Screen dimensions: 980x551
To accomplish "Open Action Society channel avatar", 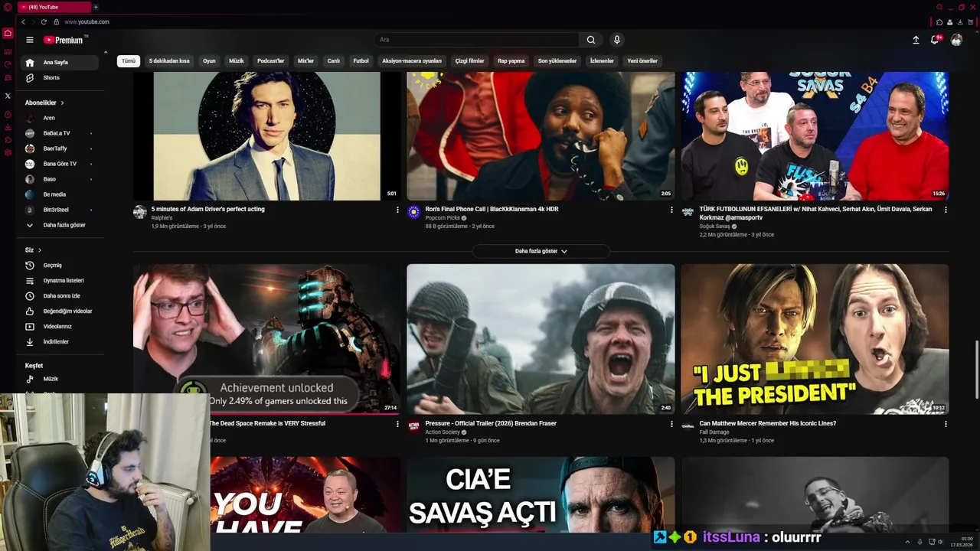I will (413, 426).
